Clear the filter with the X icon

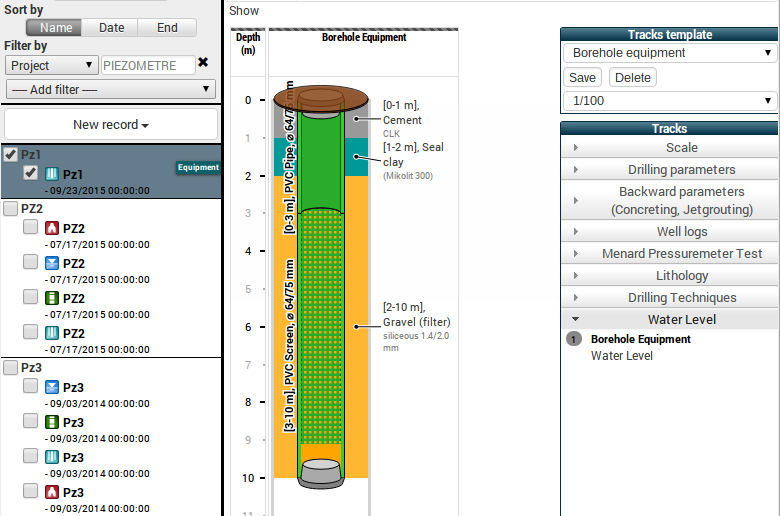(x=203, y=63)
